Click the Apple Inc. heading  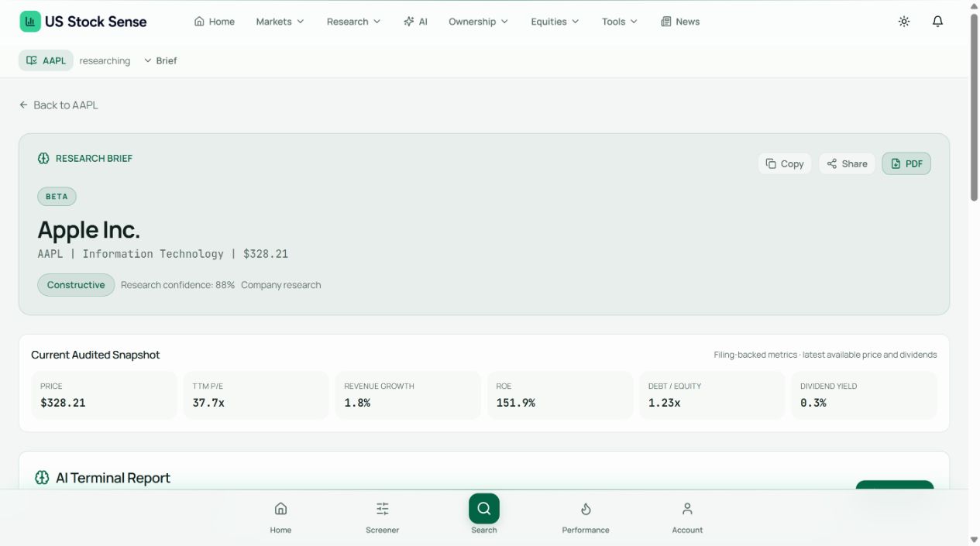88,230
